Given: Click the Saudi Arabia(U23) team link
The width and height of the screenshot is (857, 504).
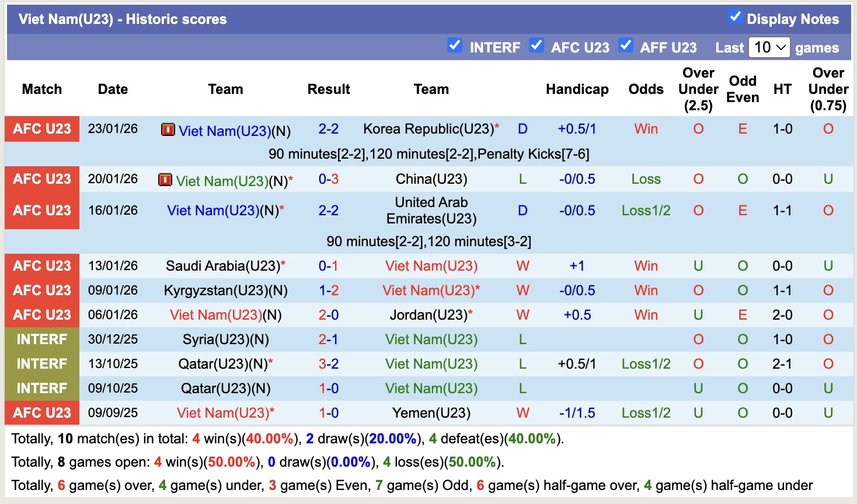Looking at the screenshot, I should (x=223, y=266).
